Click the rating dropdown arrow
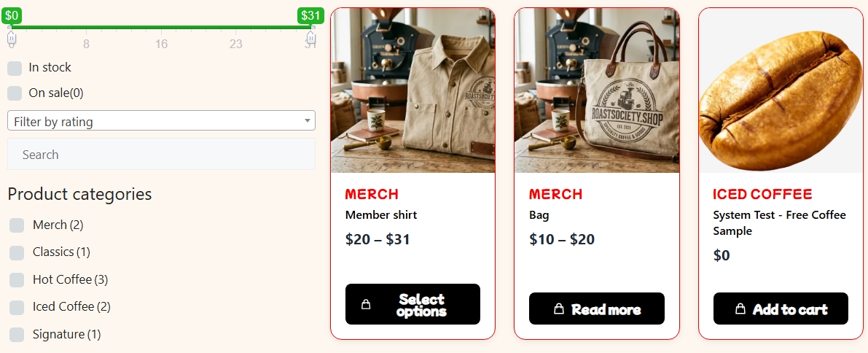This screenshot has height=353, width=868. click(x=308, y=121)
